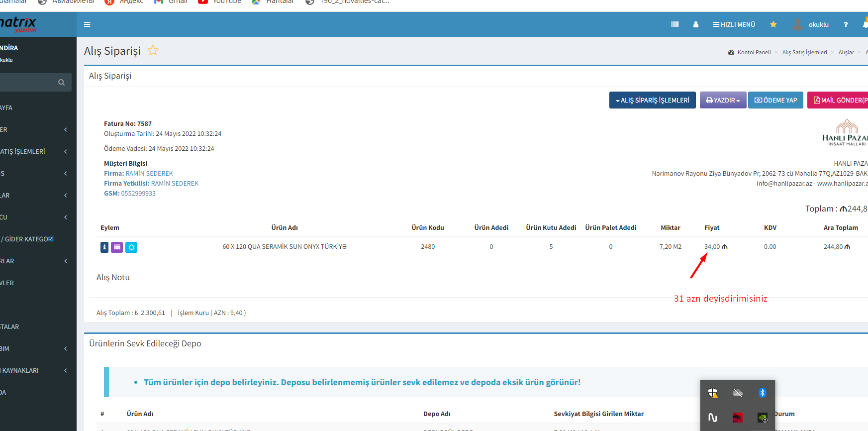Open the help question mark icon
This screenshot has width=868, height=431.
coord(846,24)
